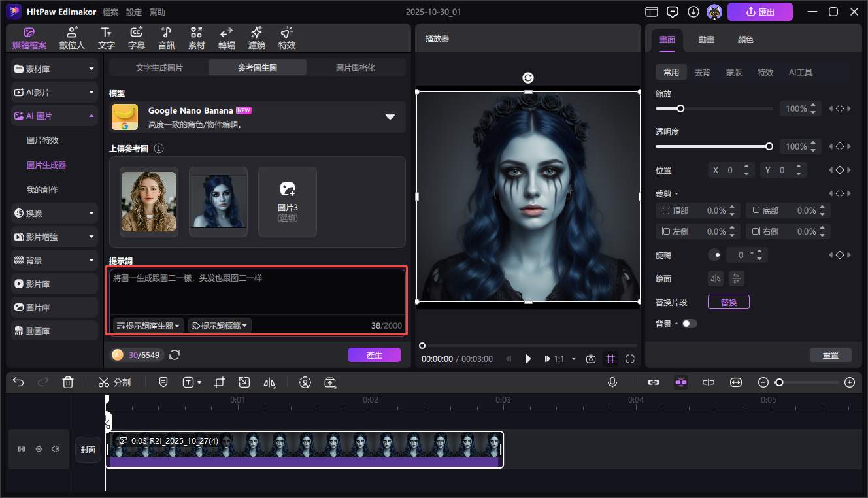The width and height of the screenshot is (868, 498).
Task: Open the Google Nano Banana model dropdown
Action: coord(390,117)
